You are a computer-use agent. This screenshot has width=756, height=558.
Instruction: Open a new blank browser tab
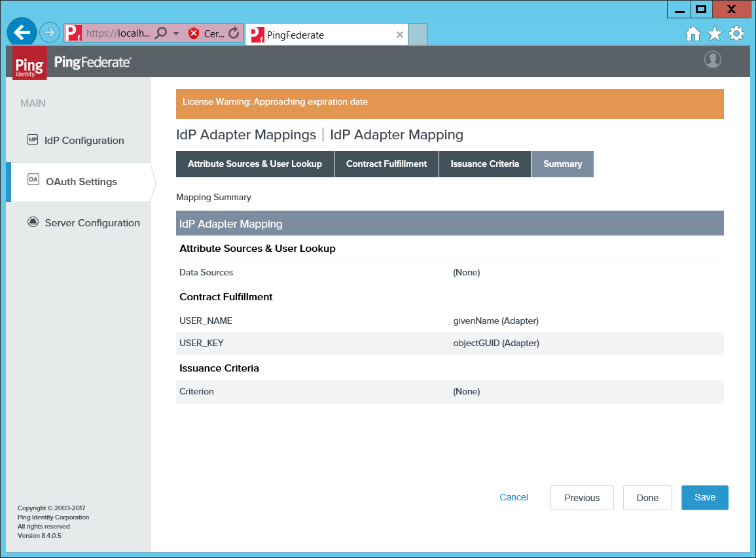coord(418,34)
